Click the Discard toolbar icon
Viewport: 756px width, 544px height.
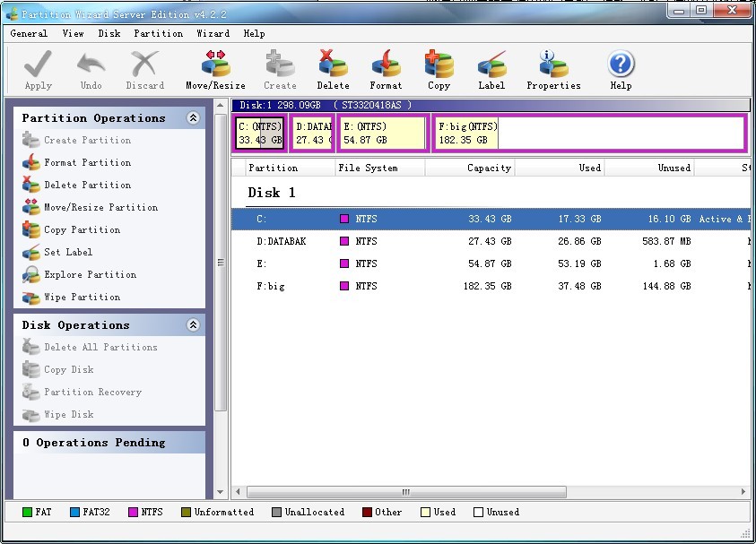144,64
